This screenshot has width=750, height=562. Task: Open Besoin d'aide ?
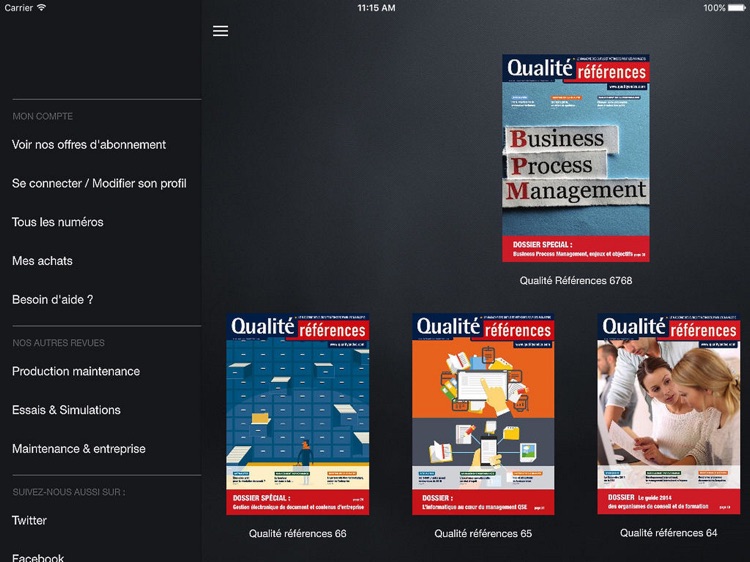click(x=53, y=299)
